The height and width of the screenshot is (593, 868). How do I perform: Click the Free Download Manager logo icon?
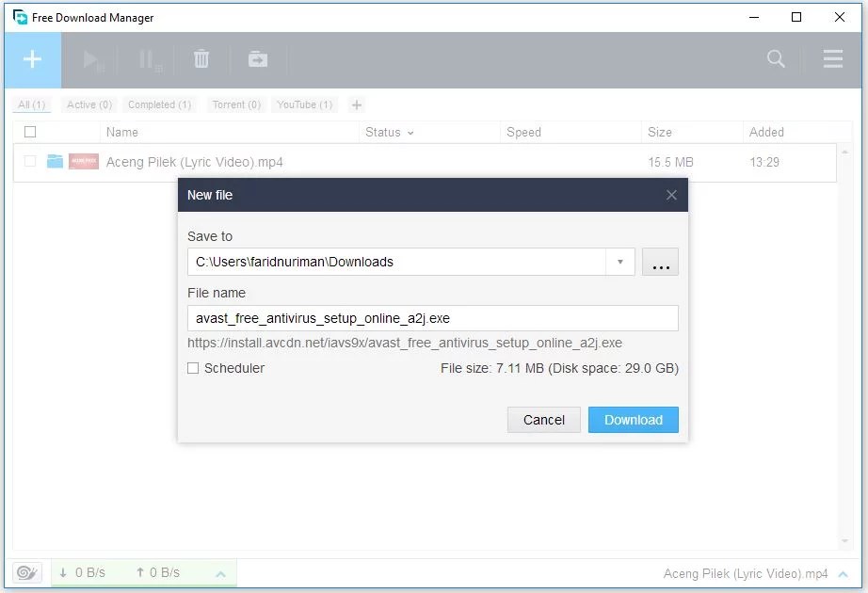[x=20, y=17]
